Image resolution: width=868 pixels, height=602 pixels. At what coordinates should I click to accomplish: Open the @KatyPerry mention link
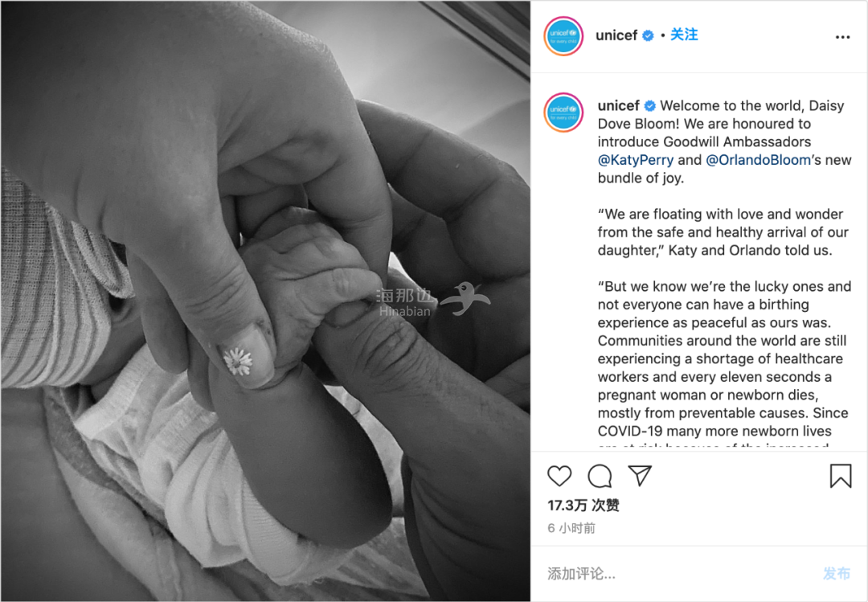tap(636, 160)
